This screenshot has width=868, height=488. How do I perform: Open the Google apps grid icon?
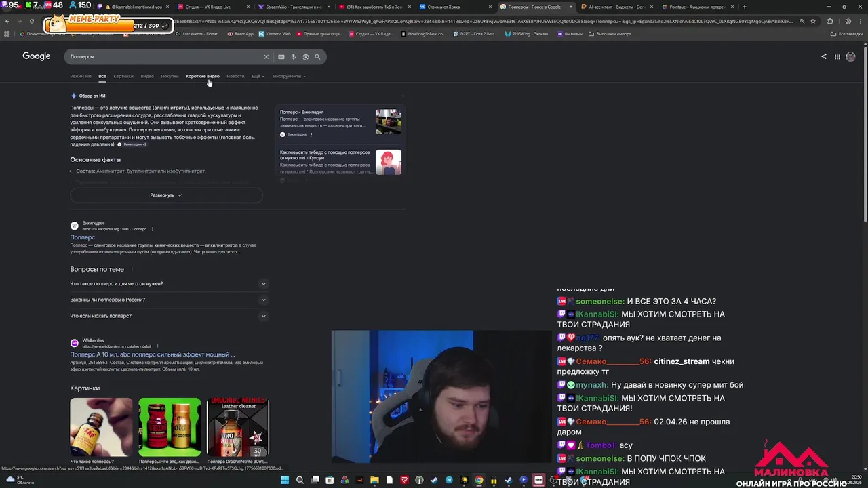pyautogui.click(x=837, y=57)
